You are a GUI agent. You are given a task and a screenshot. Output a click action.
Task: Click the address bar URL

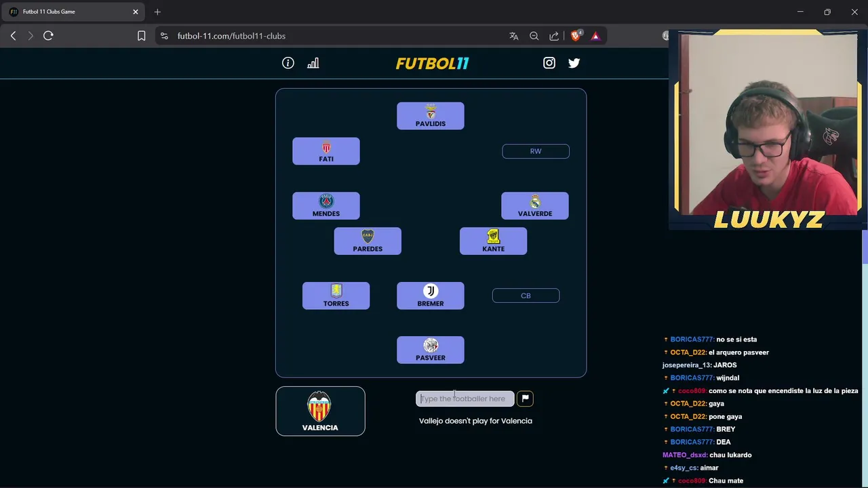(x=231, y=36)
